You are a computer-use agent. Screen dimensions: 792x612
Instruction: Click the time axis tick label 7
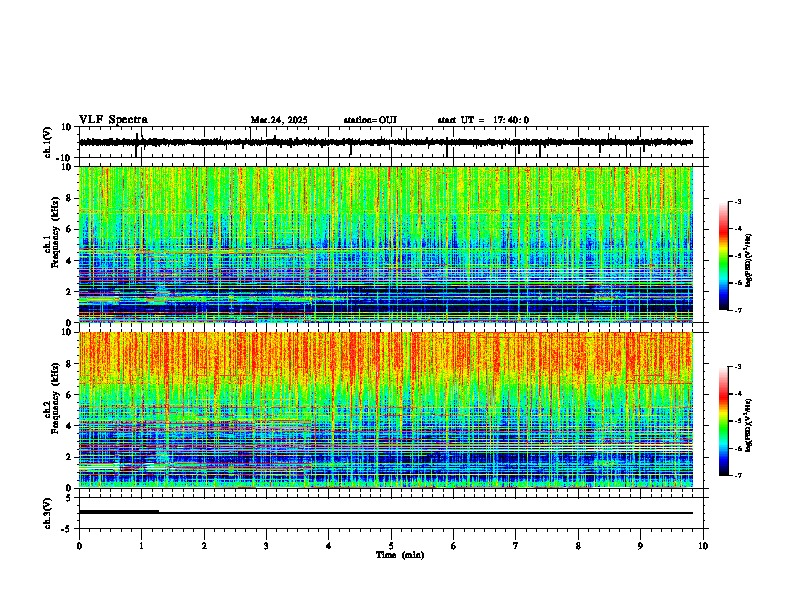(516, 546)
